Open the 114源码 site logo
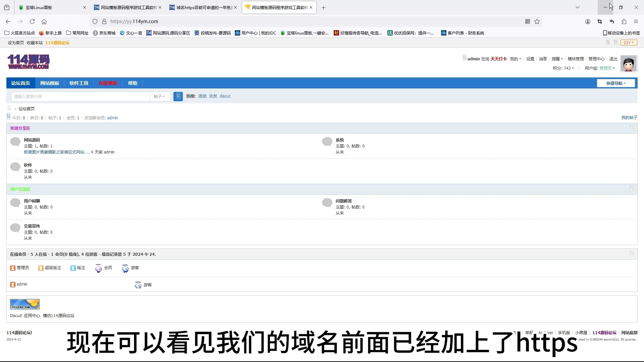This screenshot has height=362, width=644. click(29, 62)
